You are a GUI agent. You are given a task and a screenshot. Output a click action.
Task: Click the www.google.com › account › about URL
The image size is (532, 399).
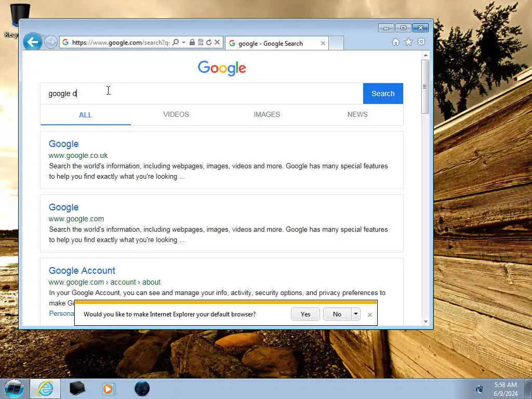coord(104,282)
